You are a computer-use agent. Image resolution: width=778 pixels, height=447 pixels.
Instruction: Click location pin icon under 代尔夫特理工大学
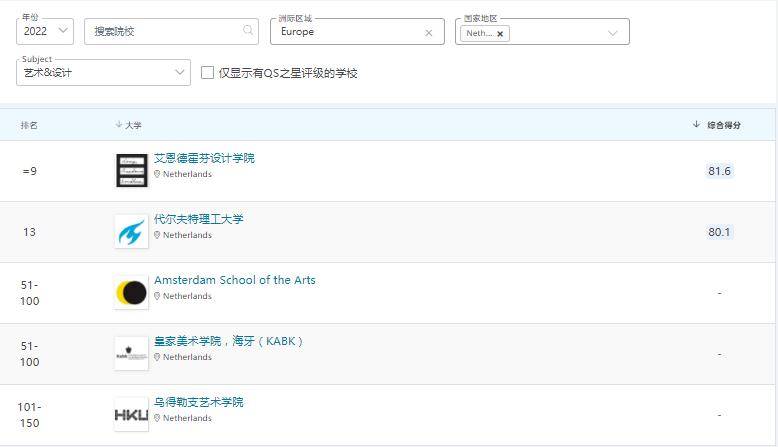click(x=157, y=235)
